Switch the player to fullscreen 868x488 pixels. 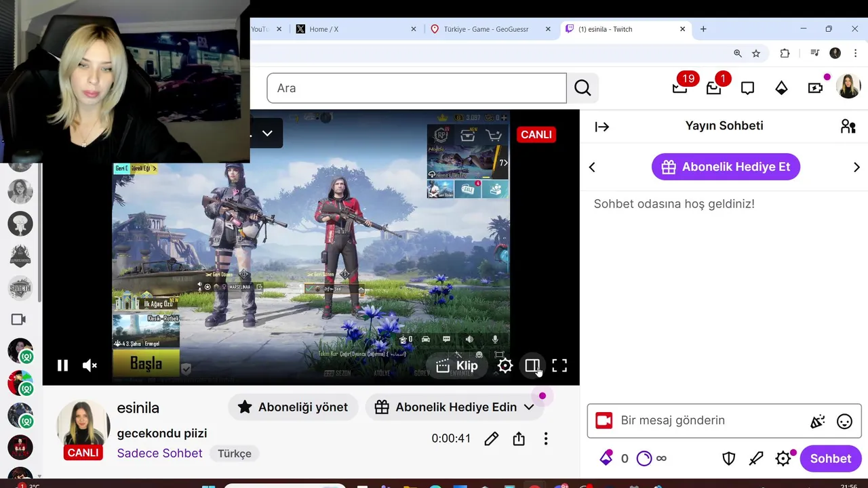[559, 366]
